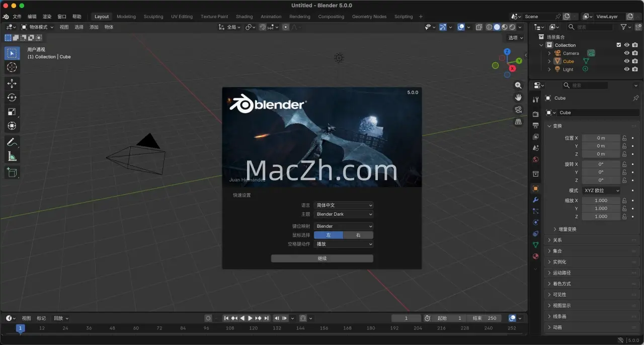Choose the 3D Cursor tool

pos(12,67)
